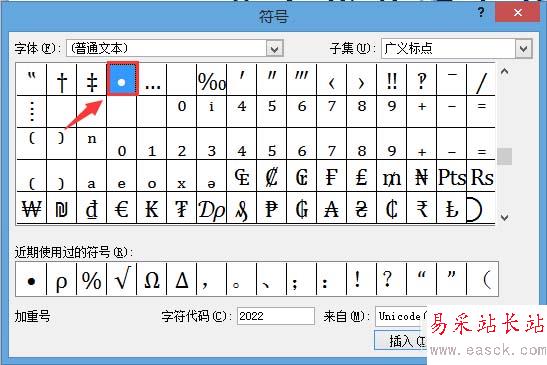
Task: Click the symbol grid scrollbar thumb
Action: pyautogui.click(x=504, y=156)
